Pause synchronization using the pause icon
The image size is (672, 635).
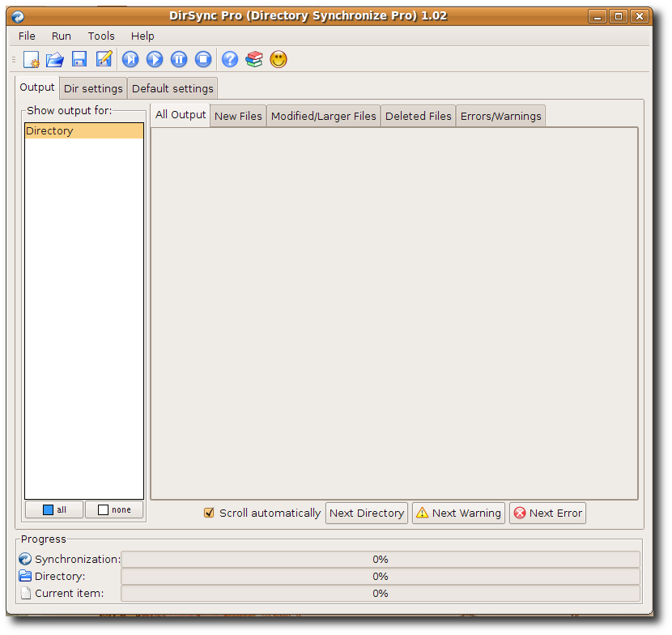click(179, 59)
